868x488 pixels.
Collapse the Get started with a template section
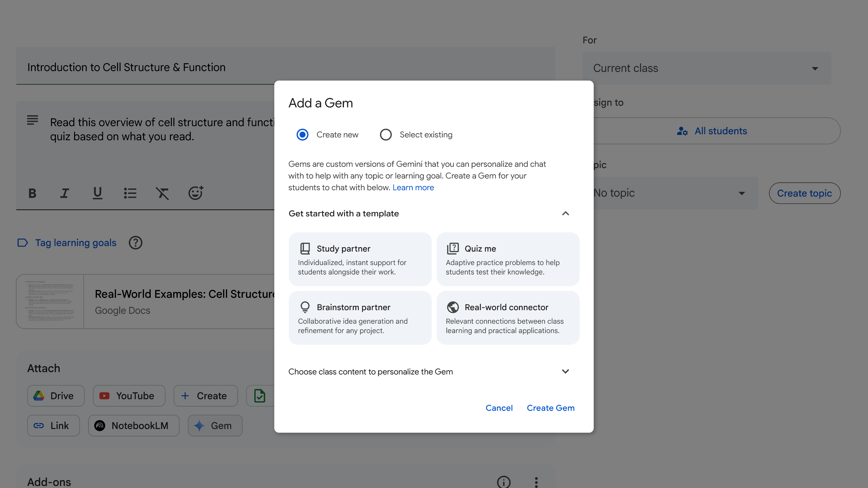566,213
